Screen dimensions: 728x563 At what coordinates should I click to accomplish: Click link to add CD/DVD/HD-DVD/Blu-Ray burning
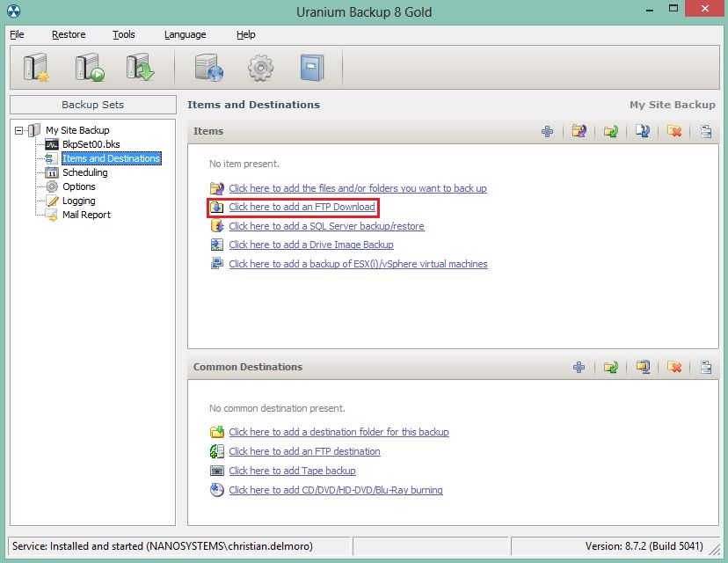[336, 490]
